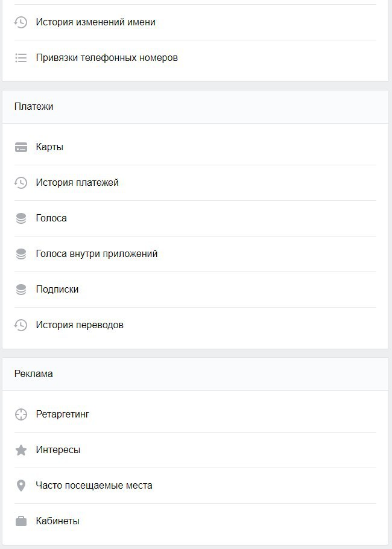Click the star icon beside Интересы
The image size is (392, 549).
(21, 450)
